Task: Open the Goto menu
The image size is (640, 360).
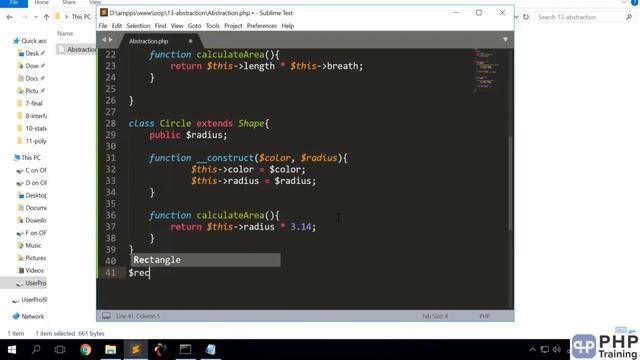Action: (x=194, y=26)
